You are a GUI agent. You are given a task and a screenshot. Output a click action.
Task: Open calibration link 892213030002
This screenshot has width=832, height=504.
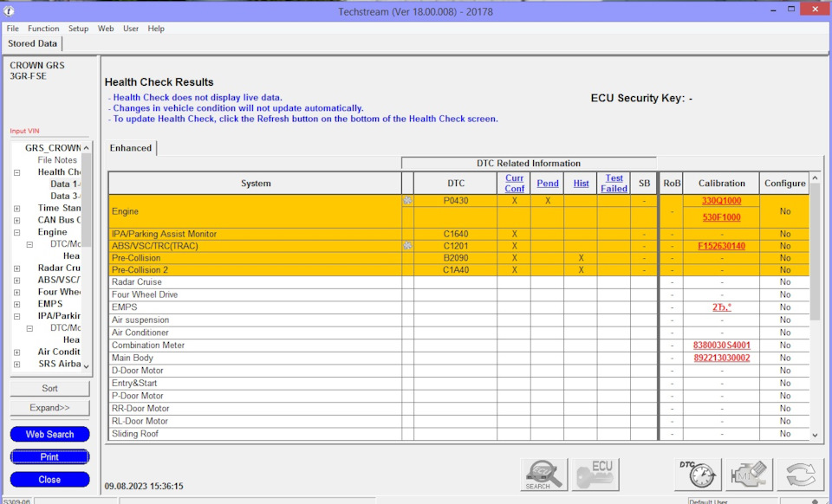point(722,358)
